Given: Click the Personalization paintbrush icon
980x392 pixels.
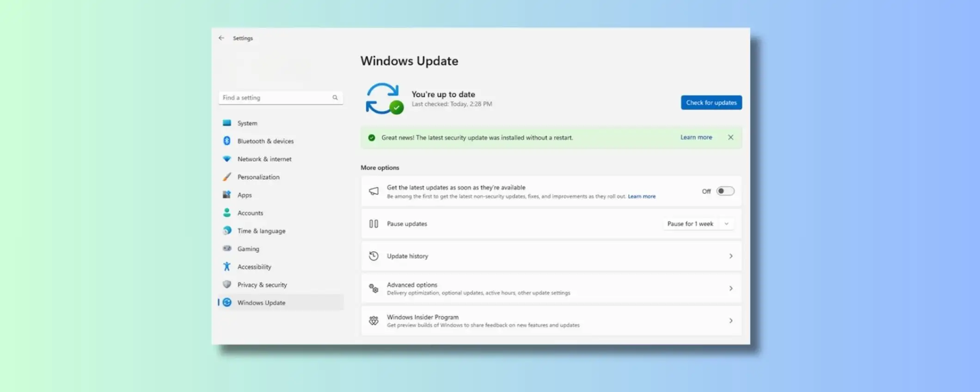Looking at the screenshot, I should 227,177.
